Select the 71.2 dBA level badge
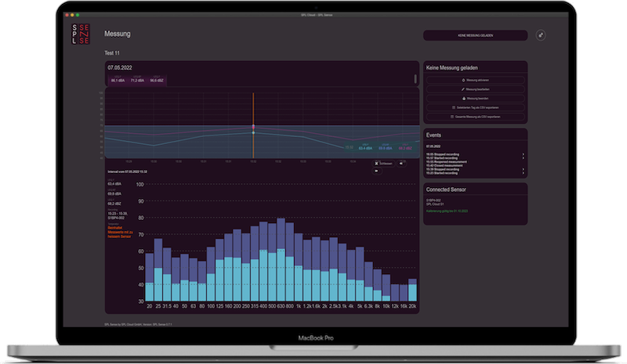Screen dimensions: 627x364 pos(136,80)
